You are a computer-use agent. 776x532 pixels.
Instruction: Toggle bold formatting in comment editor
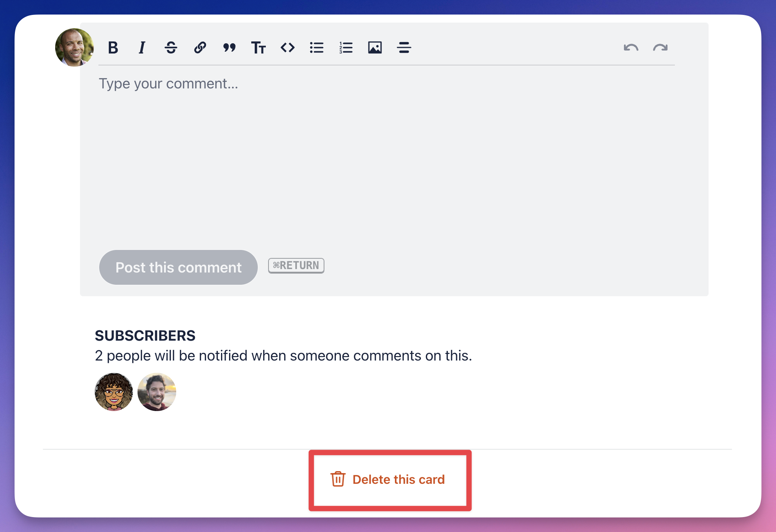point(113,48)
